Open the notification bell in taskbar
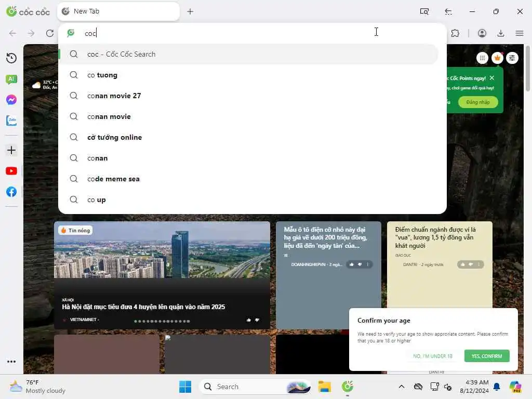The image size is (532, 399). [497, 387]
